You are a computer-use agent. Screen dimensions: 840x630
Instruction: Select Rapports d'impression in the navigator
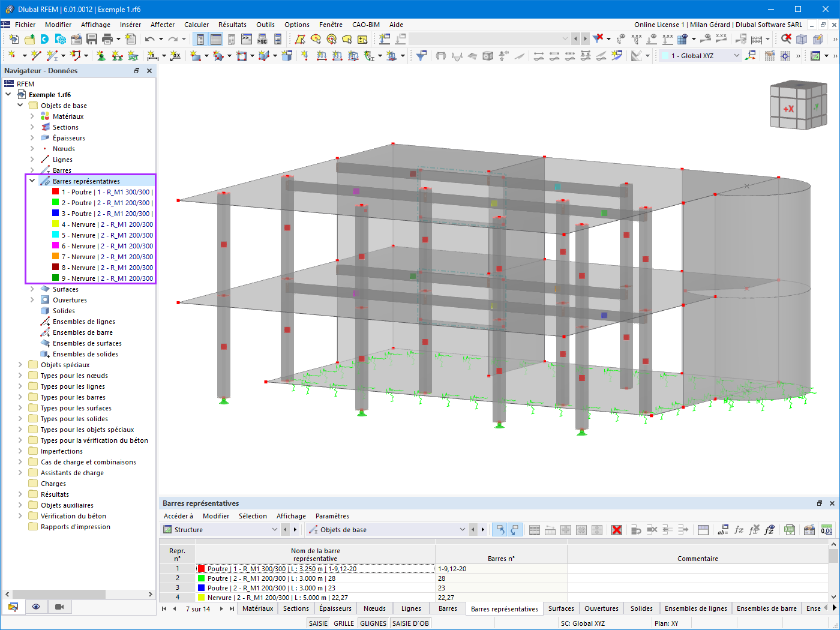[x=76, y=527]
